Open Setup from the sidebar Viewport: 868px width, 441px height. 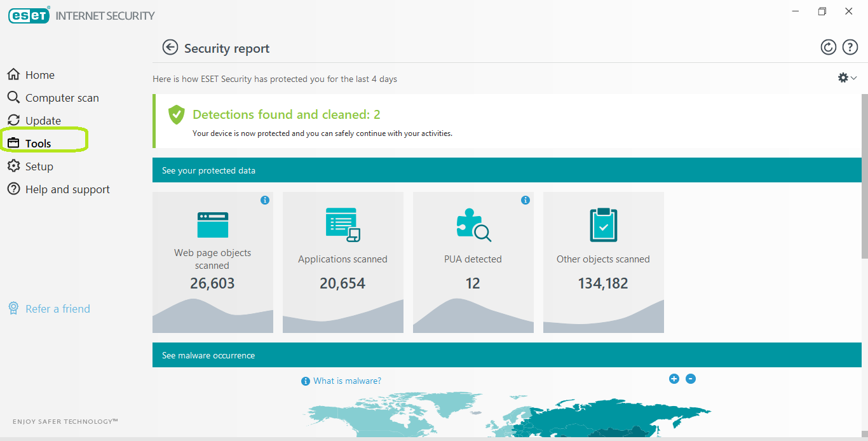click(x=39, y=166)
